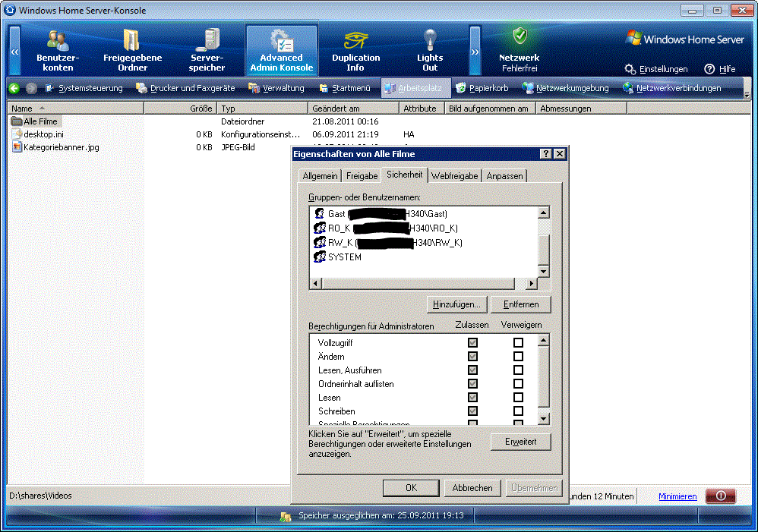Toggle Ändern Verweigern checkbox
758x532 pixels.
(518, 356)
